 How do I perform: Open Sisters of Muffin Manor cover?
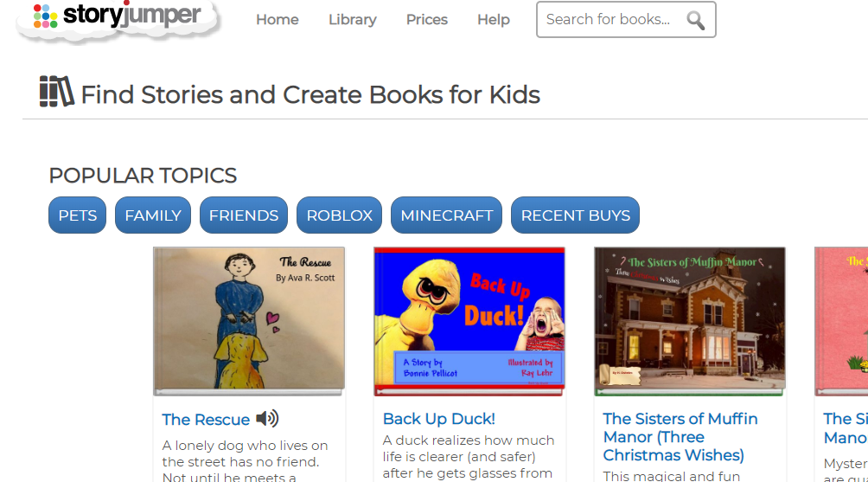point(690,319)
